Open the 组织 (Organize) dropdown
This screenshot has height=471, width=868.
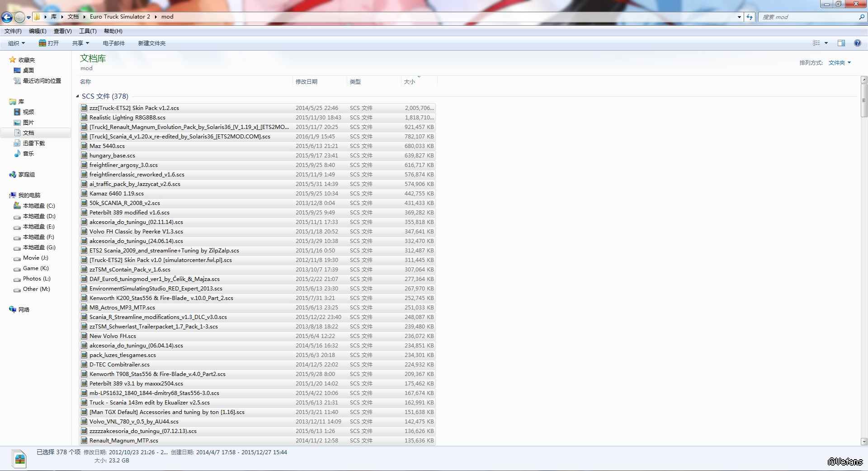[16, 43]
